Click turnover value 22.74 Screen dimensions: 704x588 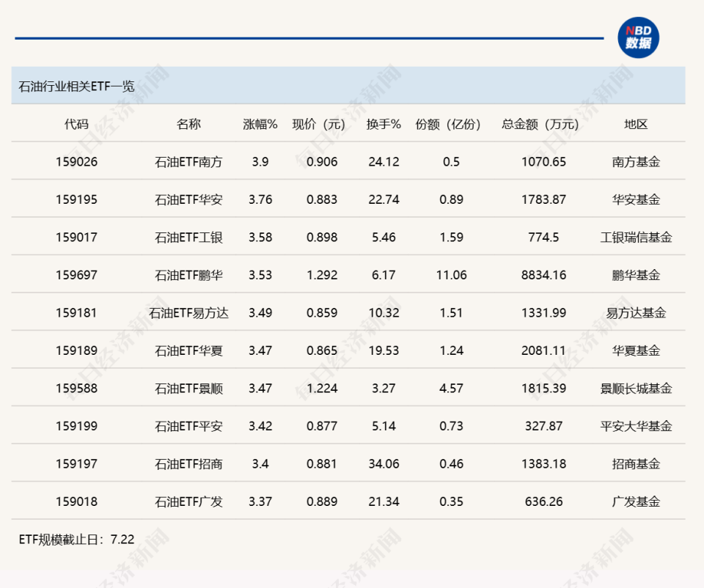point(384,199)
